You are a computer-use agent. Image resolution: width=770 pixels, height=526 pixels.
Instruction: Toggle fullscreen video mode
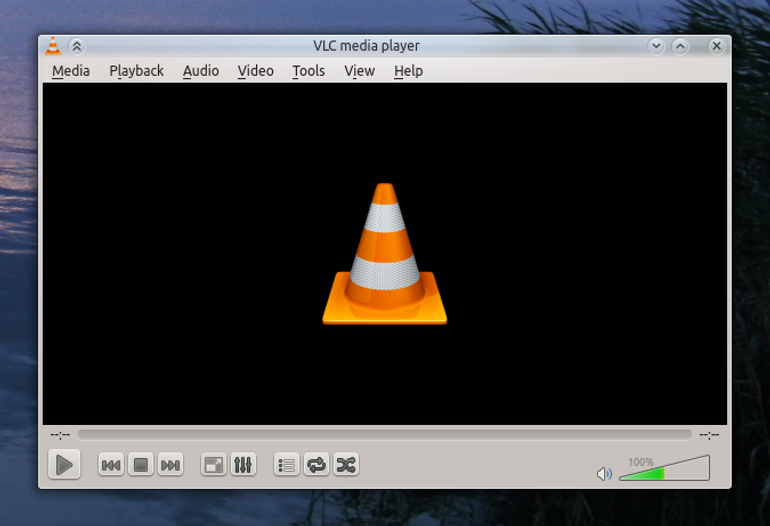(x=214, y=465)
